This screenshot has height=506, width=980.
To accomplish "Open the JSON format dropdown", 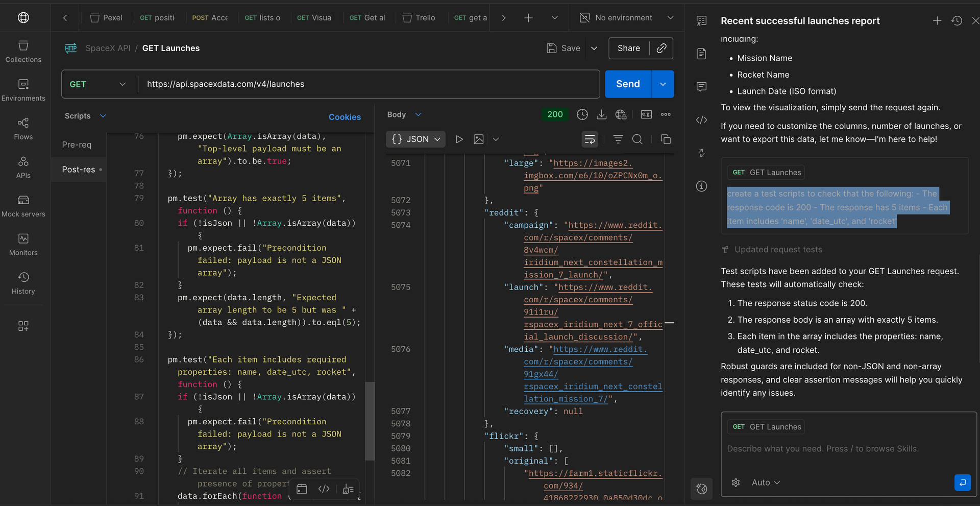I will click(415, 139).
